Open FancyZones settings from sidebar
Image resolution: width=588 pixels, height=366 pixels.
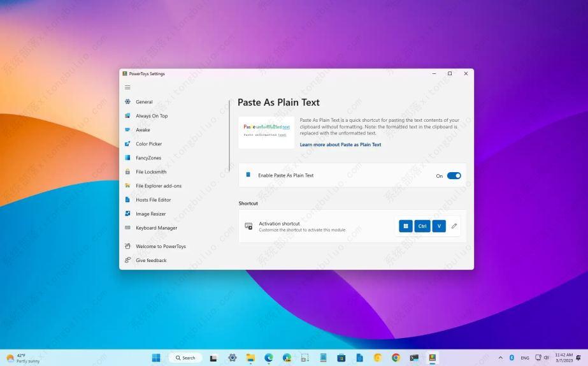148,158
